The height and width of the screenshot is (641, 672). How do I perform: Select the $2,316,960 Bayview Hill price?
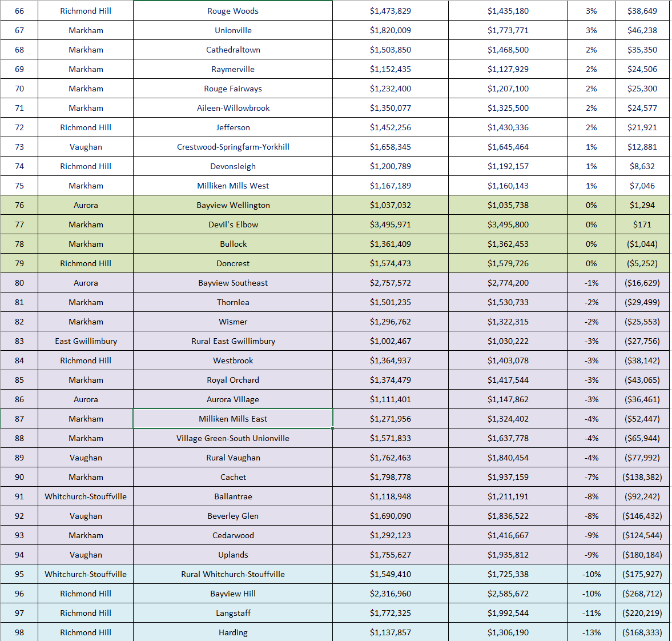(391, 594)
